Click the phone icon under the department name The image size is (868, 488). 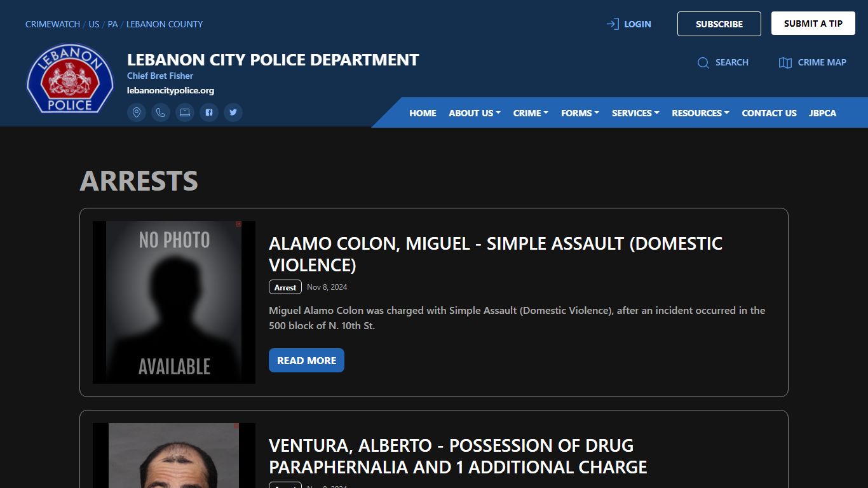(161, 112)
